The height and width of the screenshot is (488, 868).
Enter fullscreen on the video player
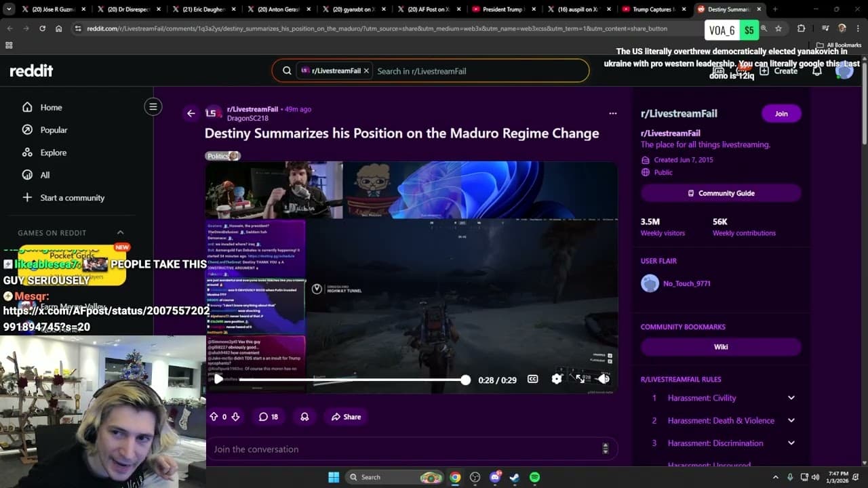(x=580, y=380)
